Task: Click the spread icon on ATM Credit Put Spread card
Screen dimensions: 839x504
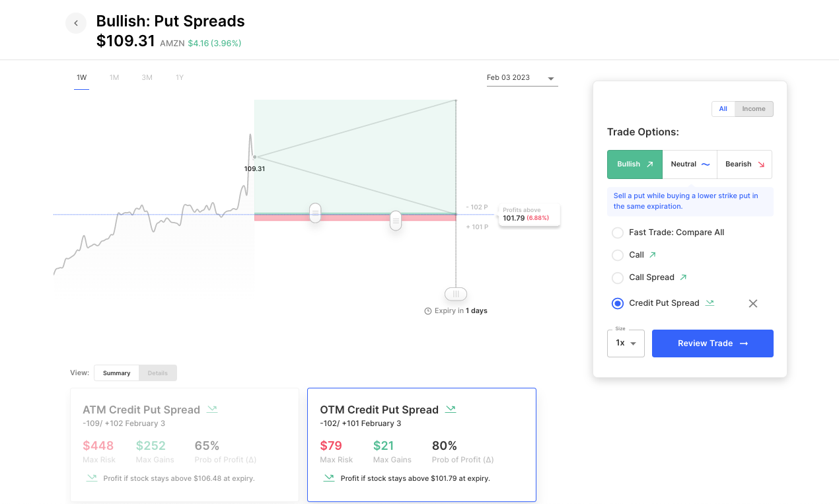Action: click(212, 409)
